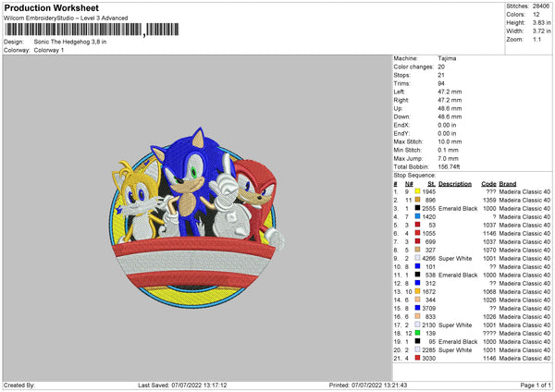The width and height of the screenshot is (555, 392).
Task: Select the red swatch in stop row 21
Action: click(417, 358)
